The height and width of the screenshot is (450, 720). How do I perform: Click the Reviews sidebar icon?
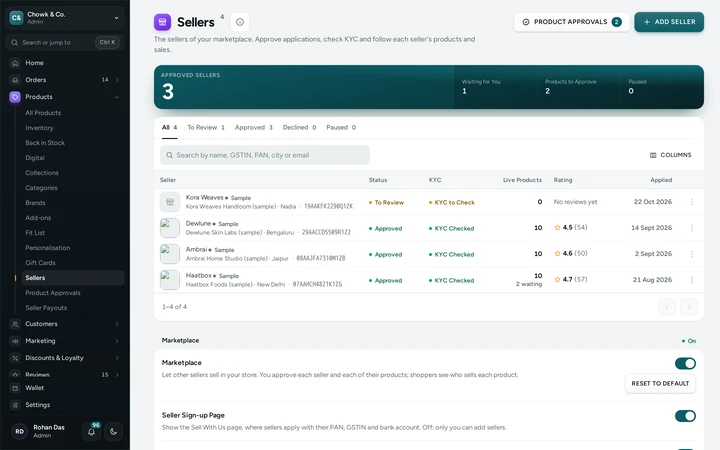click(x=15, y=375)
